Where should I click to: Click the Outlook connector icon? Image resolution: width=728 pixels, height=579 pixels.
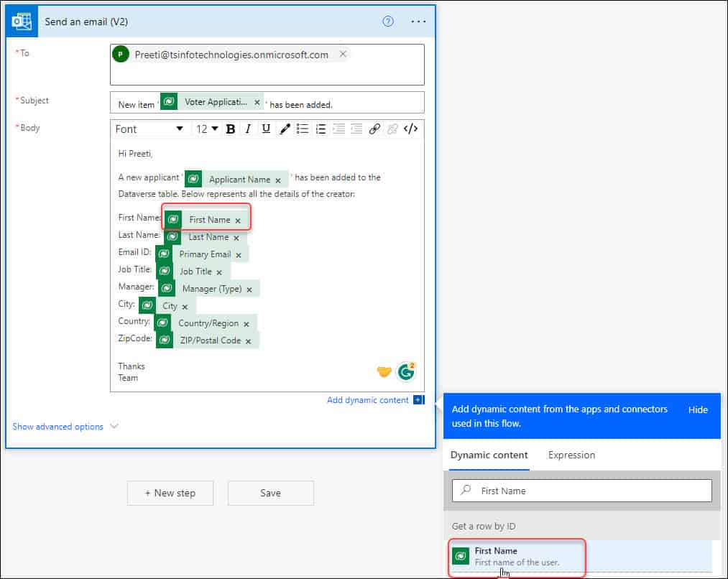(x=22, y=22)
